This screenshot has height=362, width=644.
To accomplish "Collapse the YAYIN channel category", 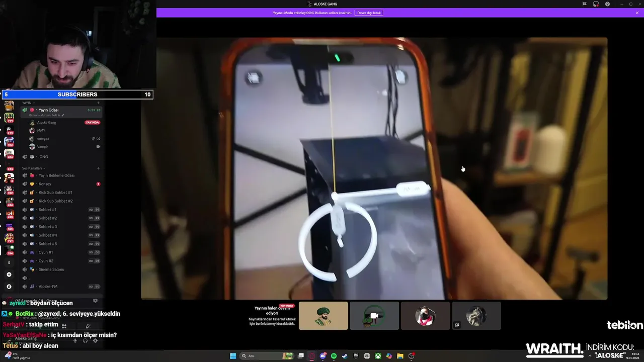I will point(28,103).
